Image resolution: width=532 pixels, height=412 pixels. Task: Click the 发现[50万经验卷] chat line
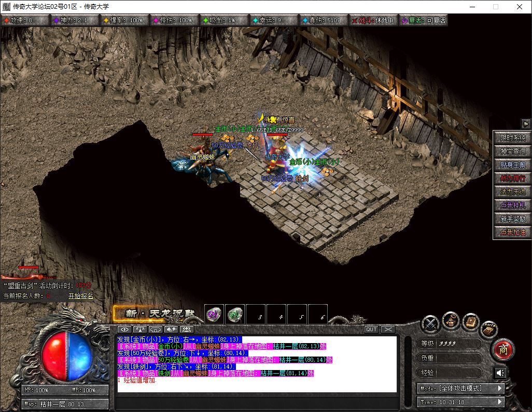click(183, 353)
